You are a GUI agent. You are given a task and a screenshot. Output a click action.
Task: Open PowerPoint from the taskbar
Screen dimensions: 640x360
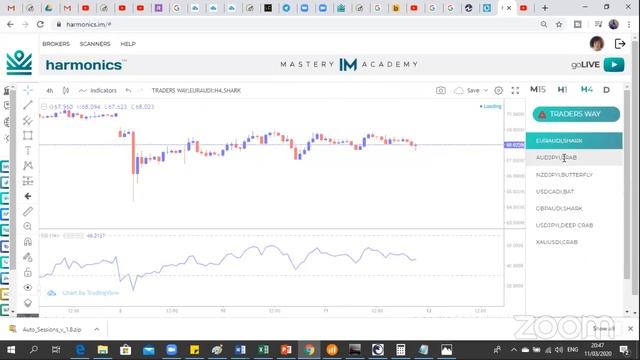(286, 350)
